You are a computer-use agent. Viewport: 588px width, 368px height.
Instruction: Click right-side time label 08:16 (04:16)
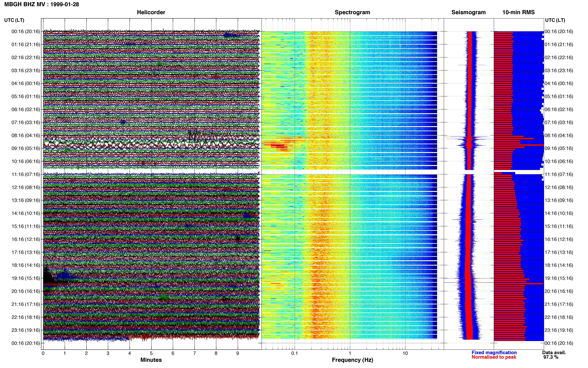(559, 135)
